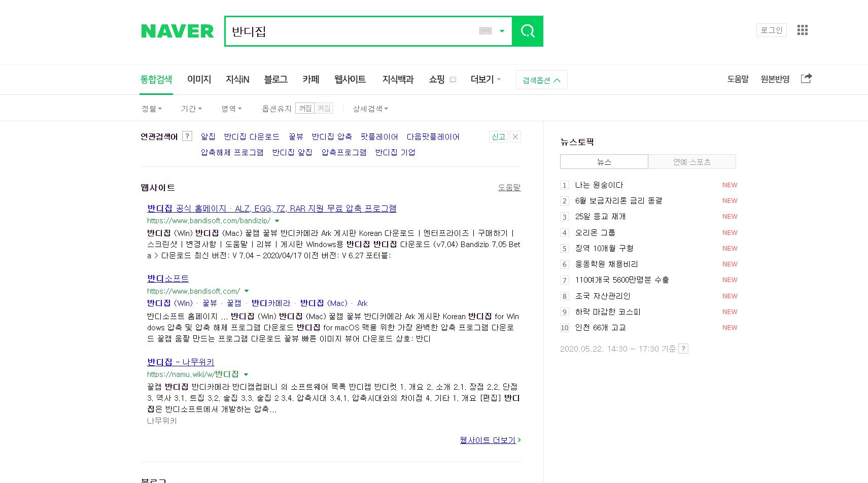Click related search 반디집 다운로드
The image size is (868, 483).
[x=252, y=136]
